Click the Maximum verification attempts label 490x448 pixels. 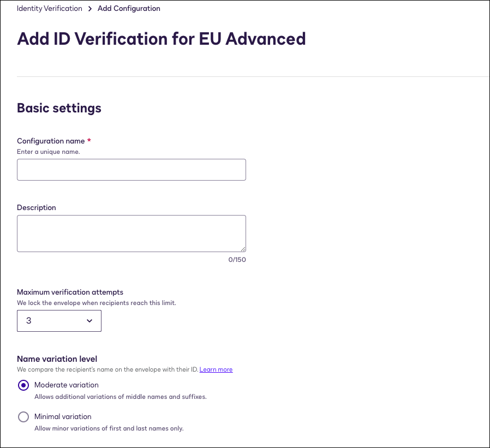(x=70, y=292)
